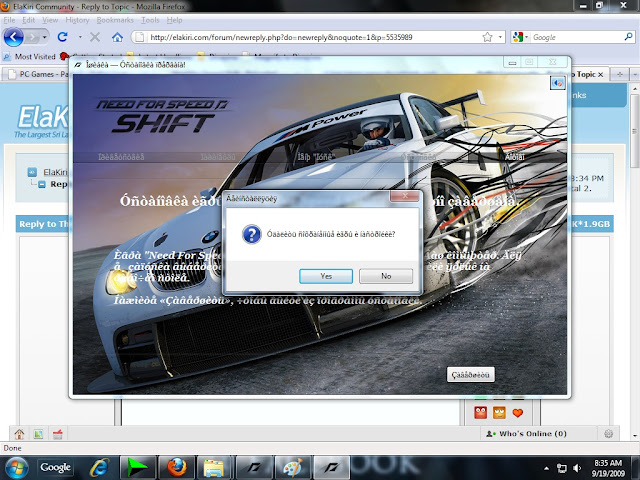Viewport: 640px width, 480px height.
Task: Open the Edit menu
Action: 28,20
